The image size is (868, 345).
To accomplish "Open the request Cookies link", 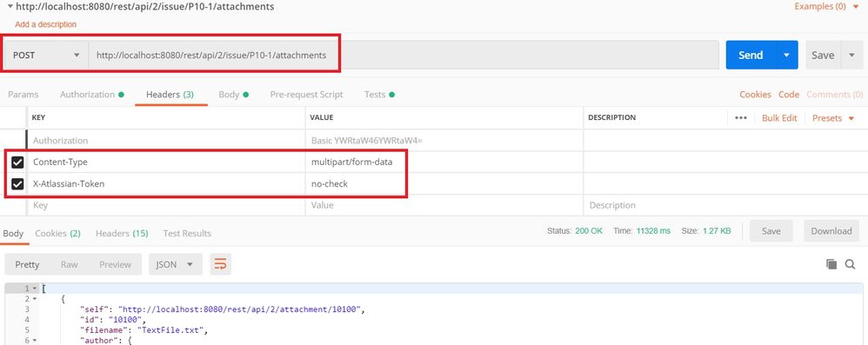I will [755, 95].
